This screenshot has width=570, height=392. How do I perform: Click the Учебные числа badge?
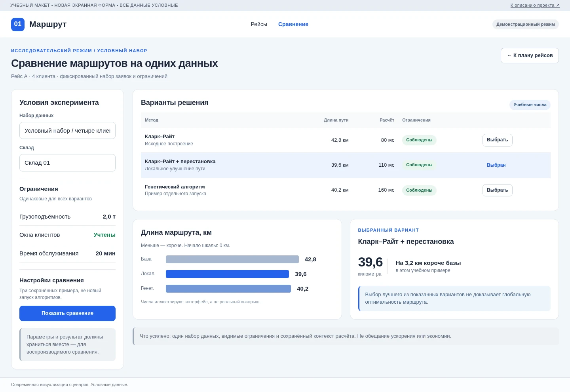[x=530, y=105]
